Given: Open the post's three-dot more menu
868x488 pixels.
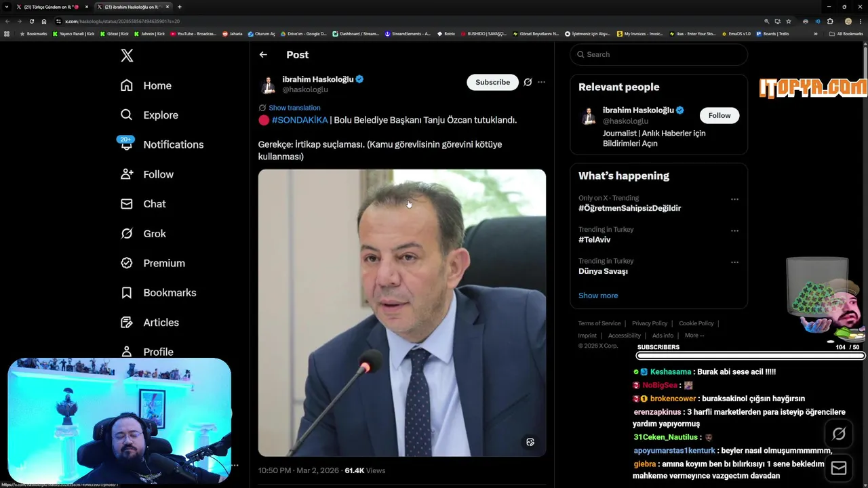Looking at the screenshot, I should [541, 82].
